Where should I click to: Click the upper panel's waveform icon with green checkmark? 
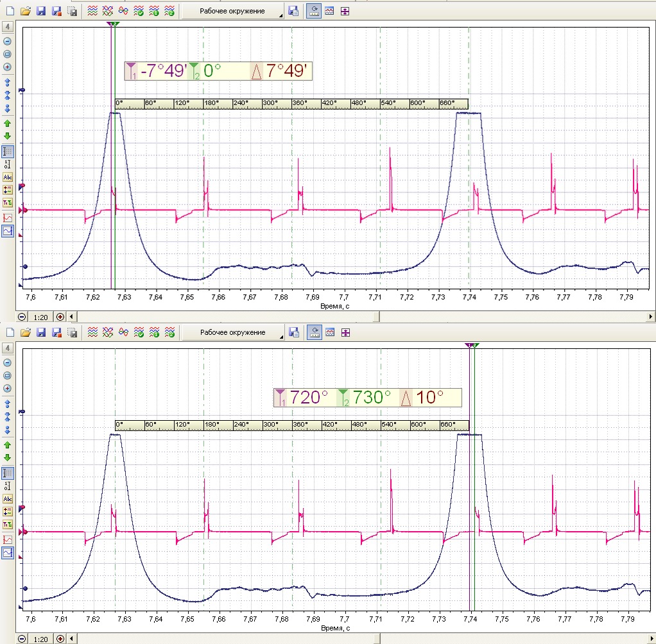coord(139,12)
